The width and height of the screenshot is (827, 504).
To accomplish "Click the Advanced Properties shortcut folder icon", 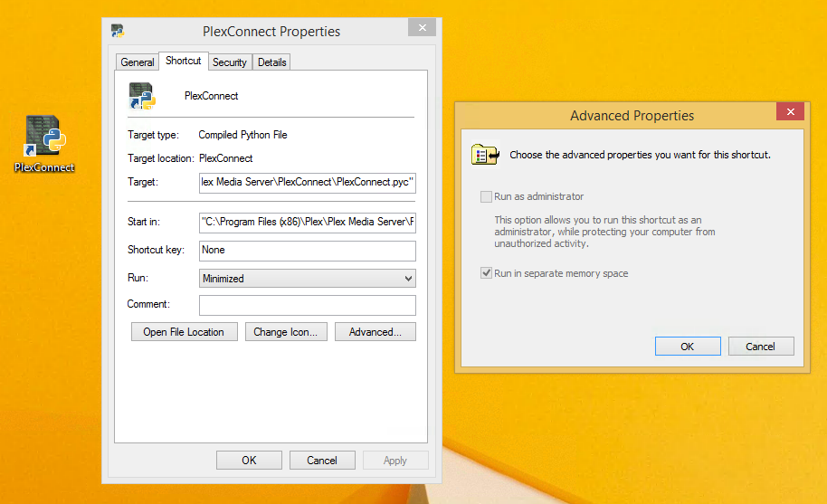I will click(485, 155).
